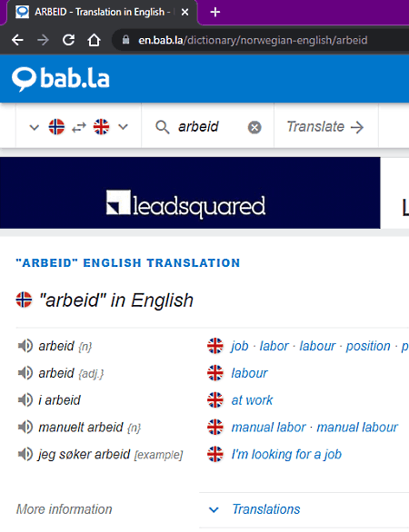Open the 'at work' translation link
Image resolution: width=409 pixels, height=532 pixels.
(x=252, y=400)
